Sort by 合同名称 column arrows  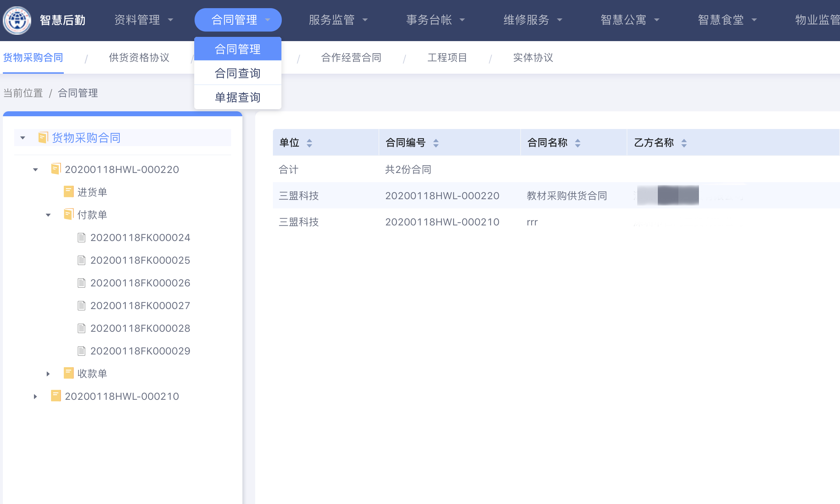click(x=578, y=143)
